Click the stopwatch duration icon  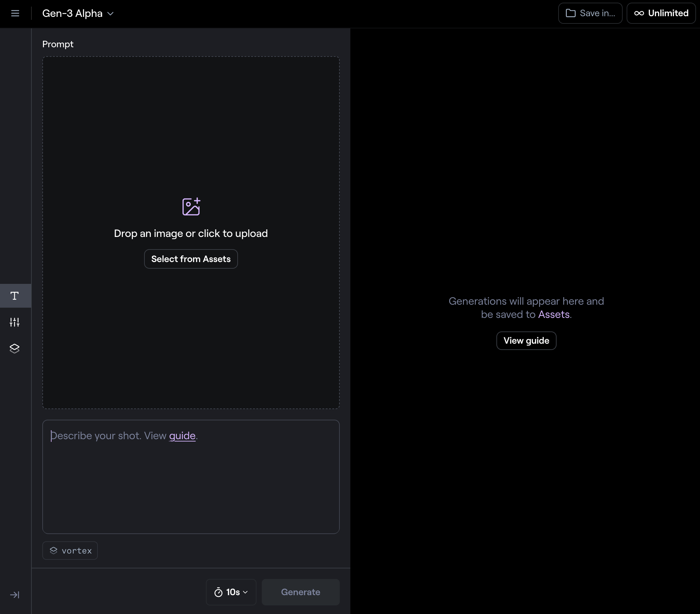coord(218,592)
